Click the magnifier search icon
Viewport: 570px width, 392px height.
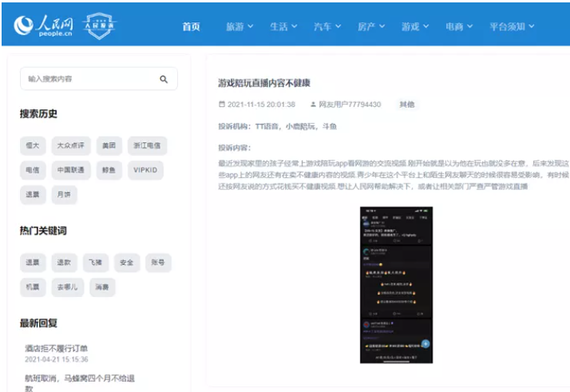[x=164, y=79]
